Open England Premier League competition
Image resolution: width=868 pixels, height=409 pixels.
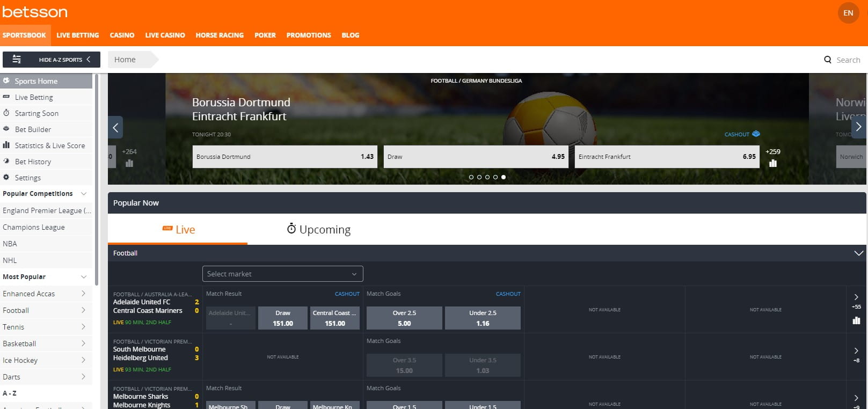46,210
